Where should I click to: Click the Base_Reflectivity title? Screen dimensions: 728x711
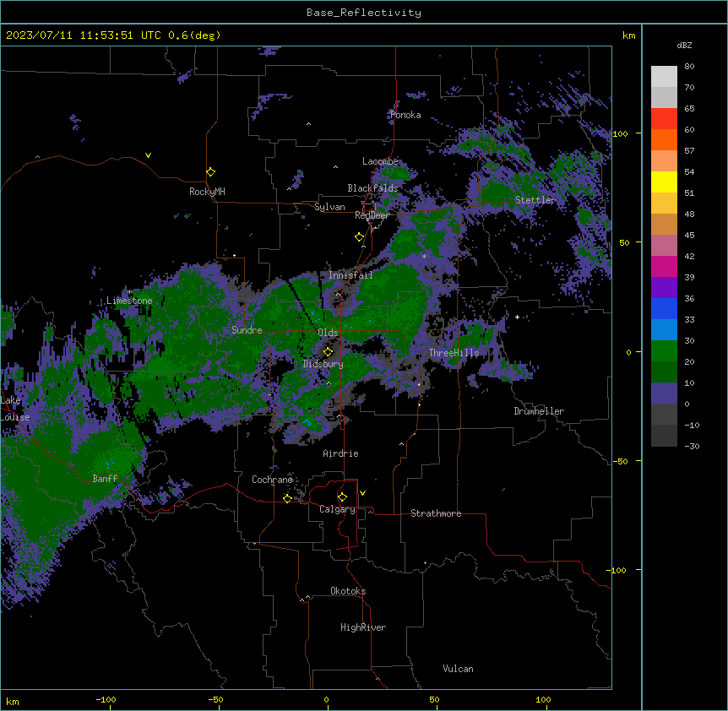364,13
